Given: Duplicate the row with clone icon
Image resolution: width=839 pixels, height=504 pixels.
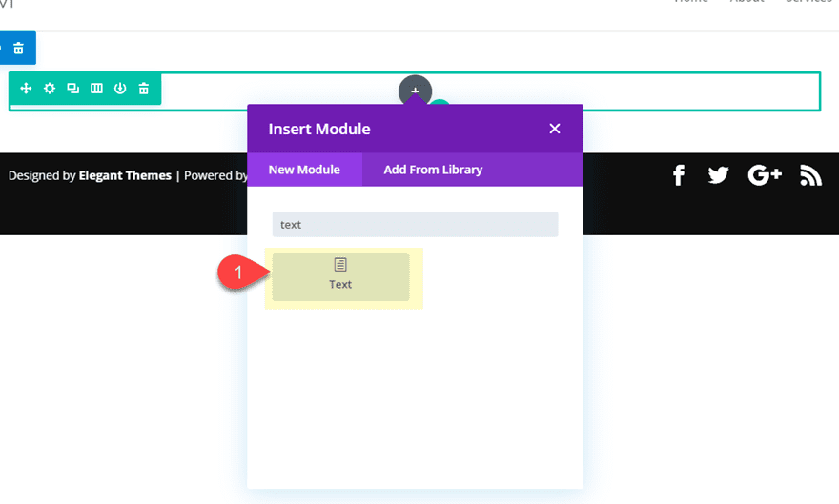Looking at the screenshot, I should [x=72, y=89].
